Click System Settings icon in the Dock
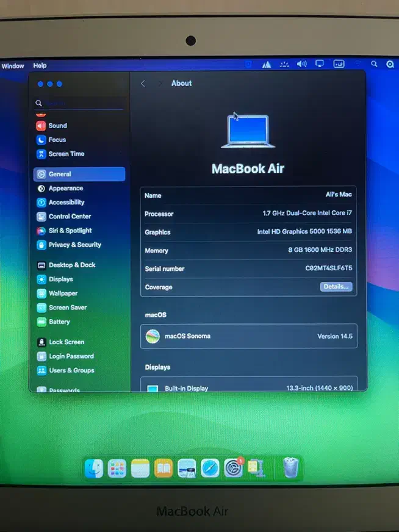The height and width of the screenshot is (532, 399). point(234,469)
